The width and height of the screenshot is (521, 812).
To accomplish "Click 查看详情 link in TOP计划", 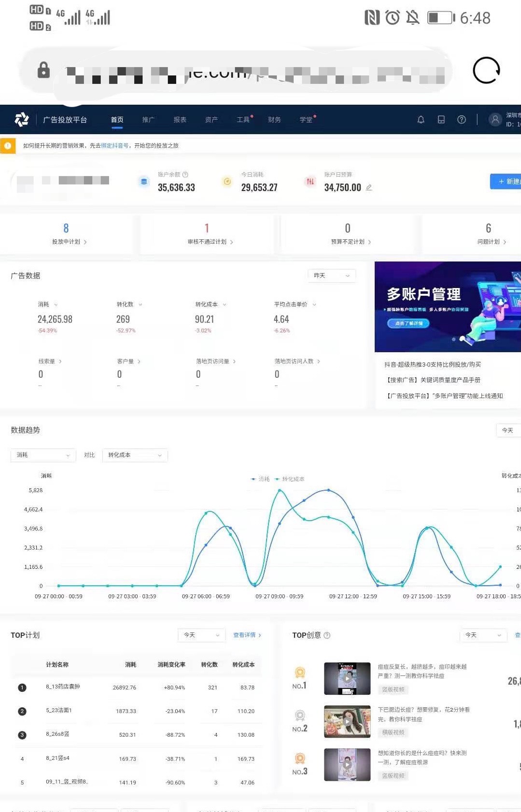I will (x=247, y=635).
